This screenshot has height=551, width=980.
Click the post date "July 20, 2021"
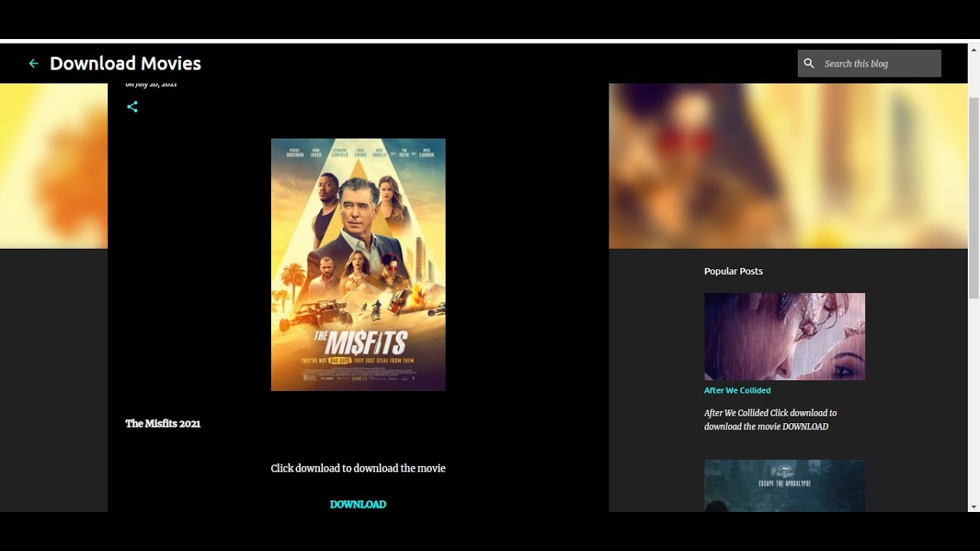(x=152, y=83)
